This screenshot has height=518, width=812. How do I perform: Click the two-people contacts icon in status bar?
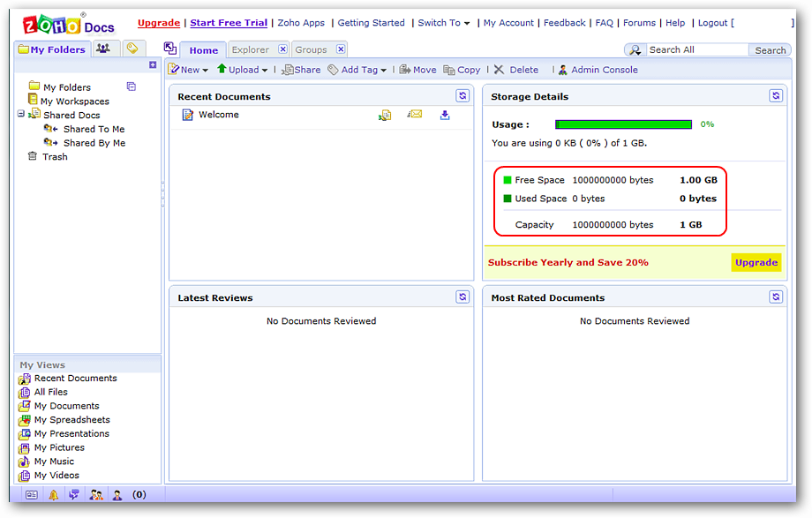pyautogui.click(x=96, y=495)
